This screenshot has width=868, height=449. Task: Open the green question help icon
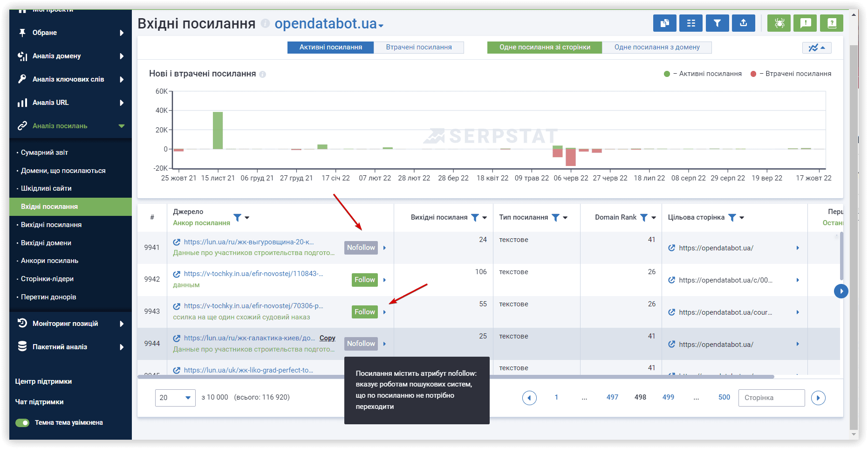tap(832, 23)
